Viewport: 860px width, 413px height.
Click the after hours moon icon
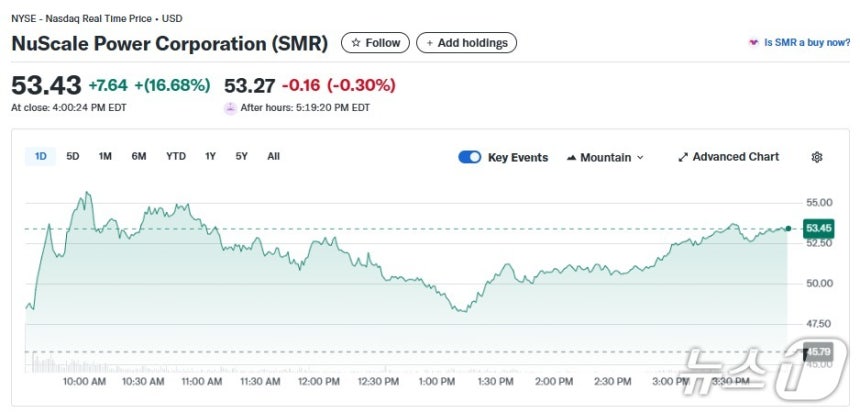231,108
